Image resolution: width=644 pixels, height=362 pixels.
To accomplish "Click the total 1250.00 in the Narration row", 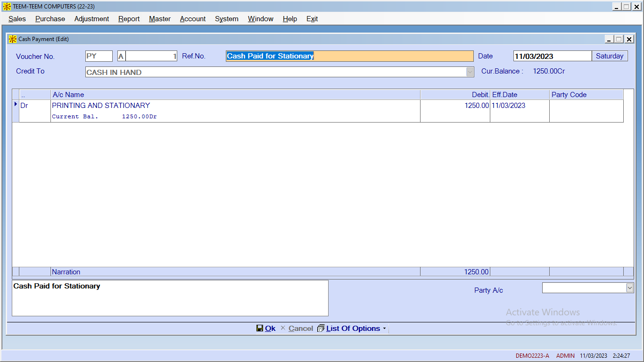I will point(477,272).
